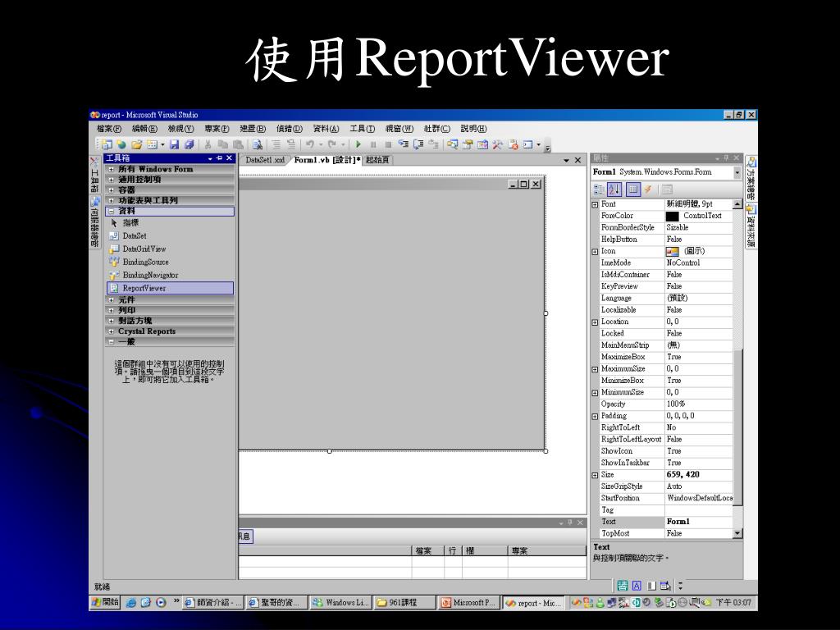Click the 專案 column header in error list

coord(547,550)
